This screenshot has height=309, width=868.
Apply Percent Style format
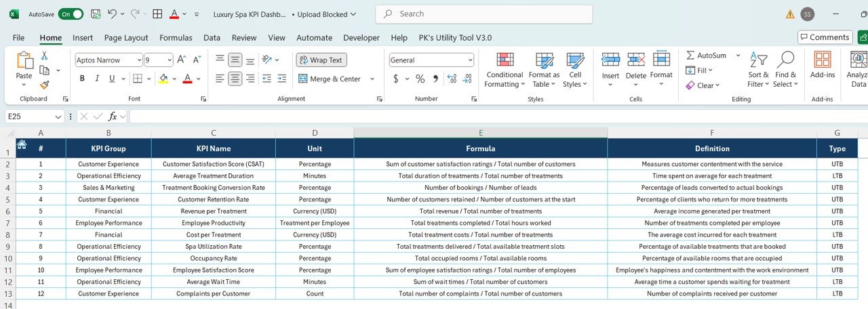pyautogui.click(x=420, y=79)
